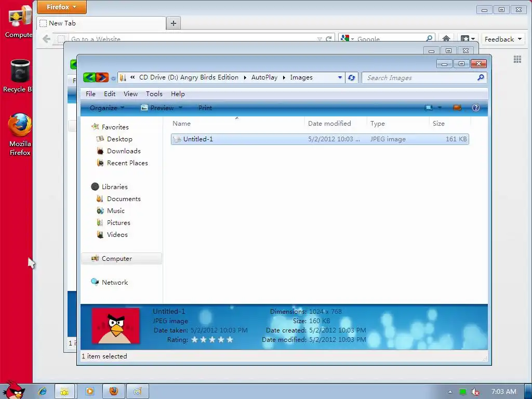532x399 pixels.
Task: Click the Explorer help question mark icon
Action: point(476,108)
